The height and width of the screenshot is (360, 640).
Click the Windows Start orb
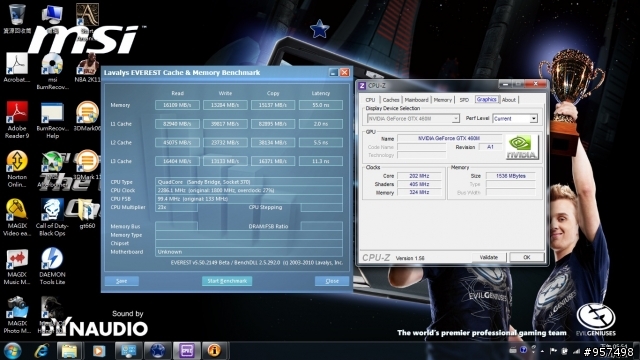click(12, 351)
